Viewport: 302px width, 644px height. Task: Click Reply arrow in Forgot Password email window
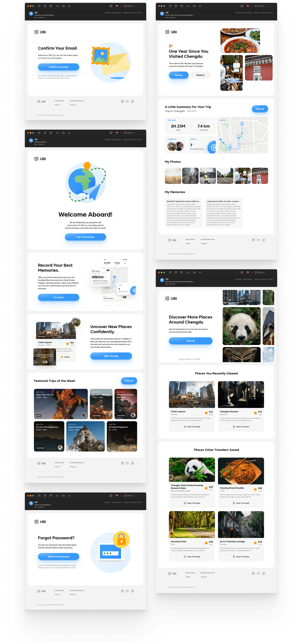(x=58, y=496)
